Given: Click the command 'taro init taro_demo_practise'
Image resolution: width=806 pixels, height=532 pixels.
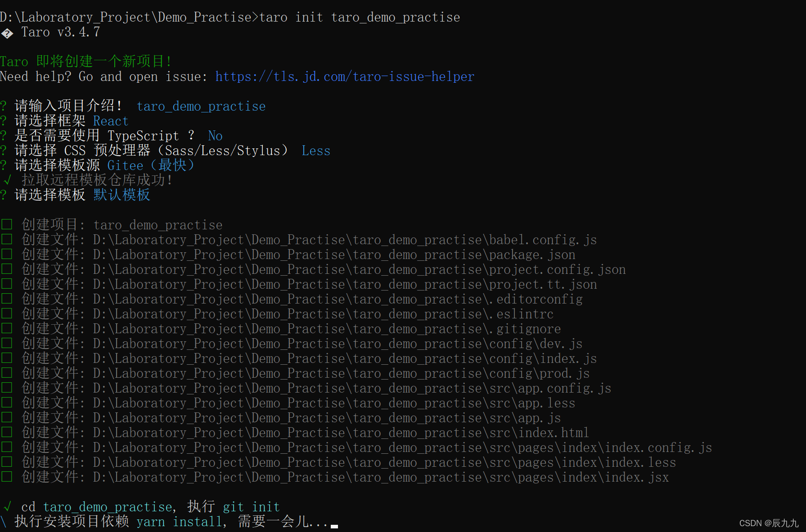Looking at the screenshot, I should pyautogui.click(x=360, y=18).
